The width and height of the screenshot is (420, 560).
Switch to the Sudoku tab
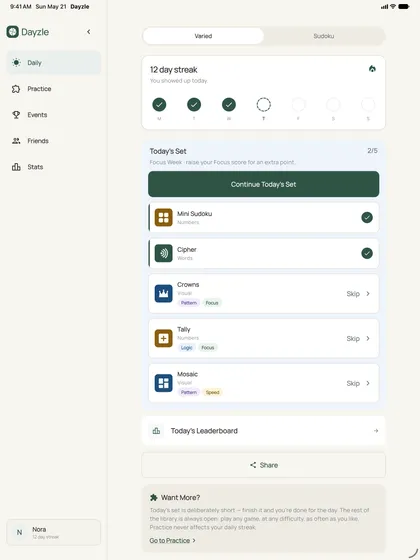(x=324, y=36)
